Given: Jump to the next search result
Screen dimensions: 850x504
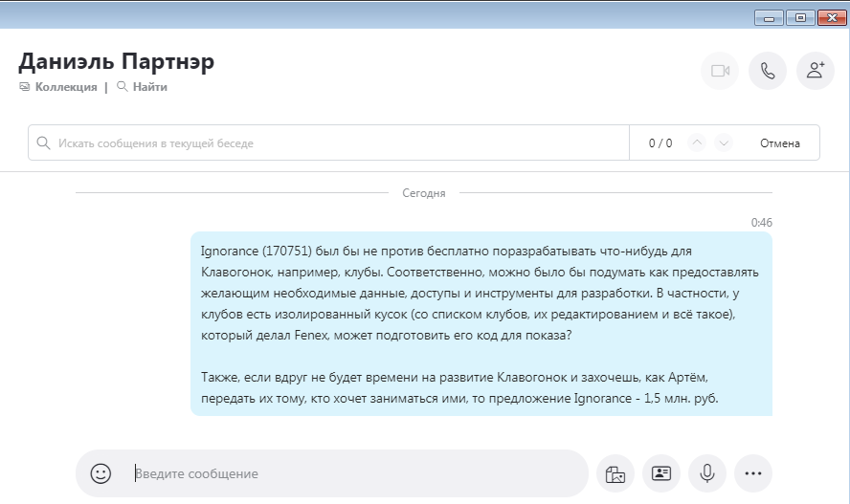Looking at the screenshot, I should coord(724,143).
